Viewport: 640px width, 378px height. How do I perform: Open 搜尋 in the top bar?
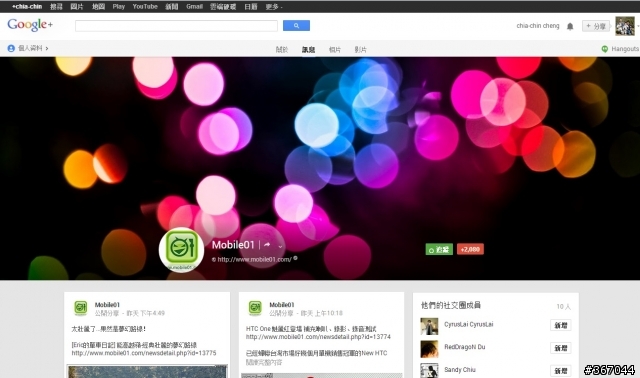pos(56,7)
